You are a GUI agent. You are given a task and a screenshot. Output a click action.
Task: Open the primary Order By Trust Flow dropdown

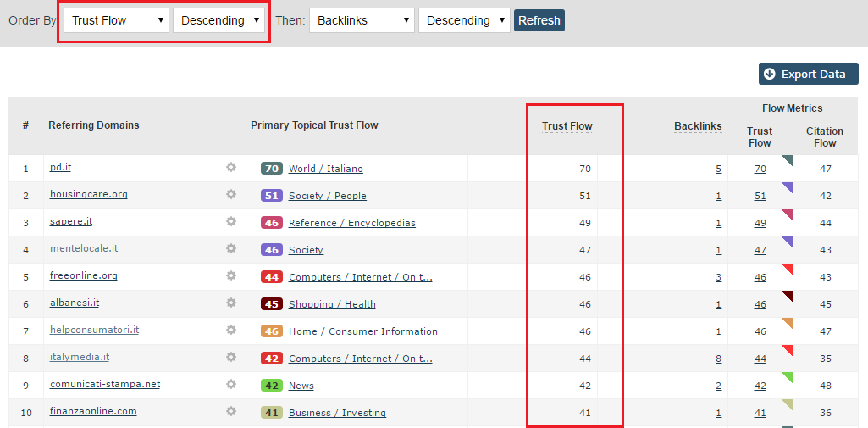(x=116, y=20)
